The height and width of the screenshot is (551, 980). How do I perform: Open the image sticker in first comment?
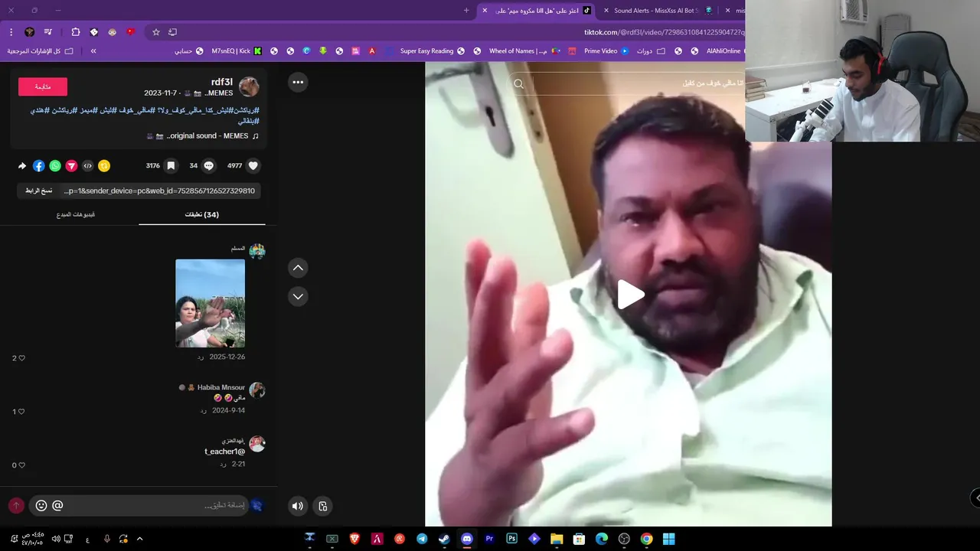tap(210, 303)
